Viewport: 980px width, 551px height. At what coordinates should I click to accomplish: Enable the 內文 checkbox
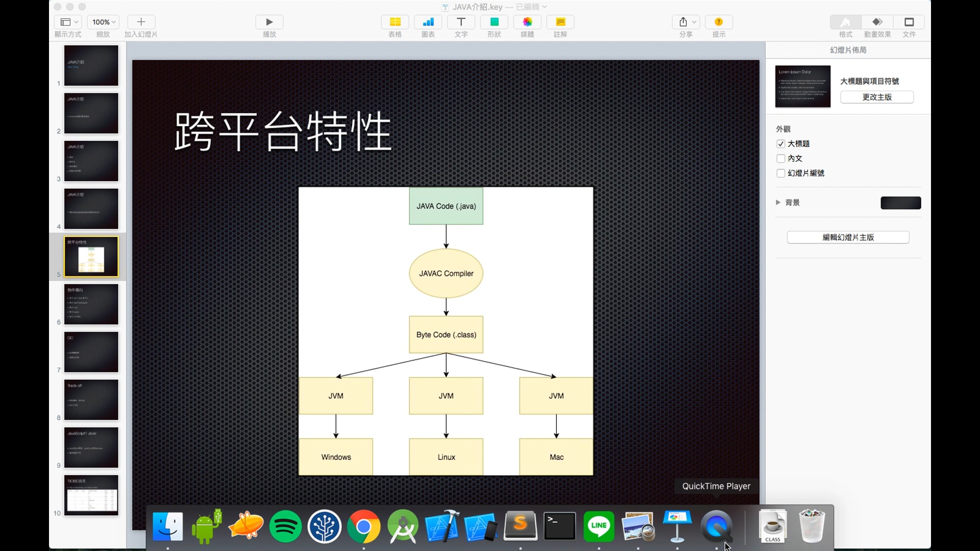pos(781,158)
